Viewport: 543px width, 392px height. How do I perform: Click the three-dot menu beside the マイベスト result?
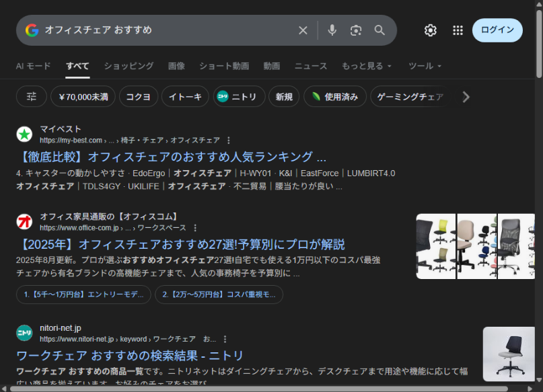point(229,141)
